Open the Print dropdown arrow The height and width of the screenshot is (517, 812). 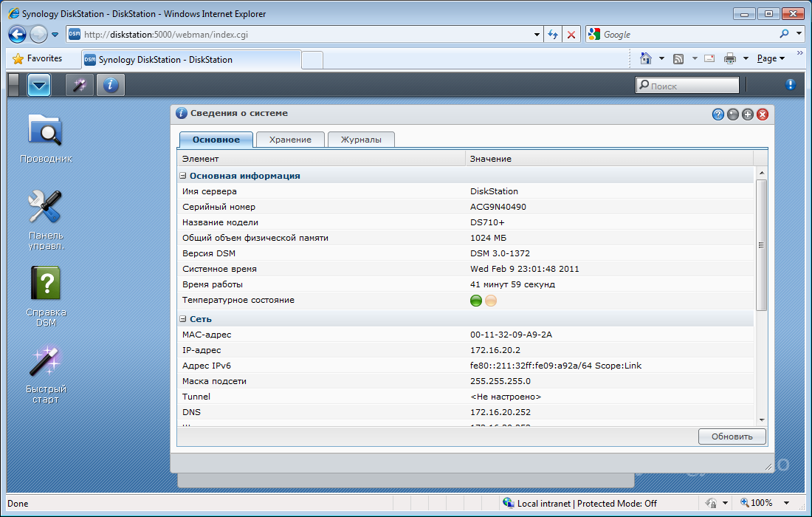(746, 58)
